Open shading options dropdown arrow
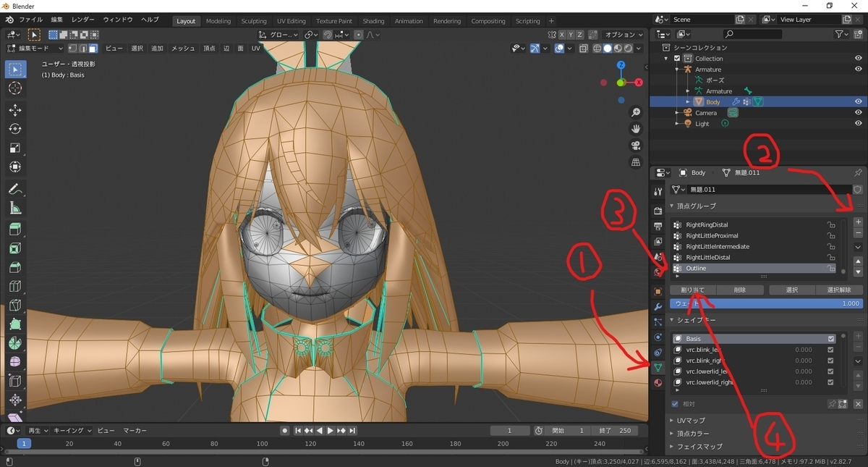Screen dimensions: 868x467 [639, 49]
